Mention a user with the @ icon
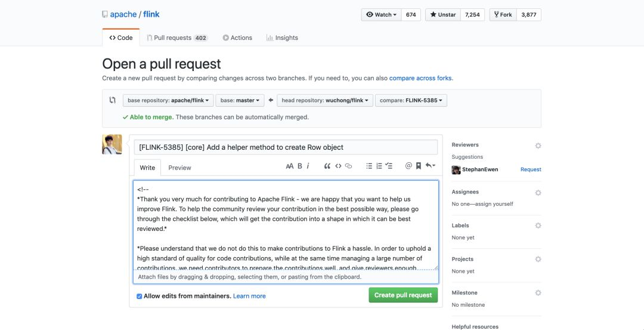 tap(408, 166)
